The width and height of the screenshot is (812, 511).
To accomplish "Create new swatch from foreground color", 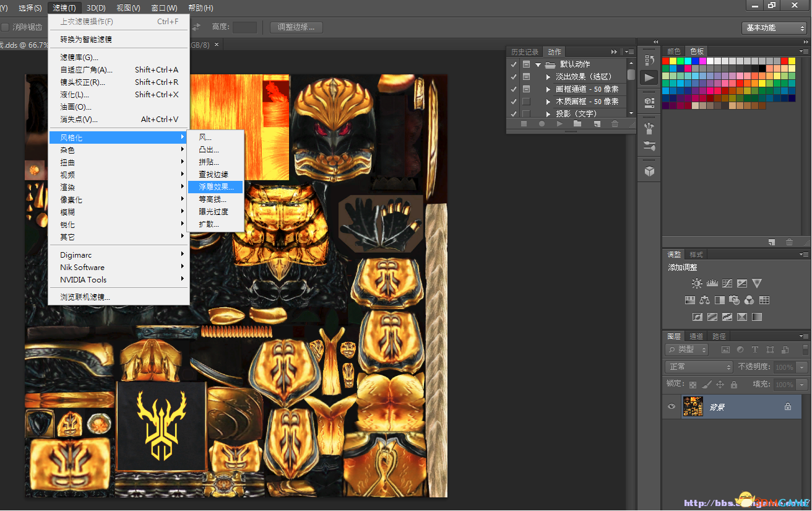I will pyautogui.click(x=772, y=242).
